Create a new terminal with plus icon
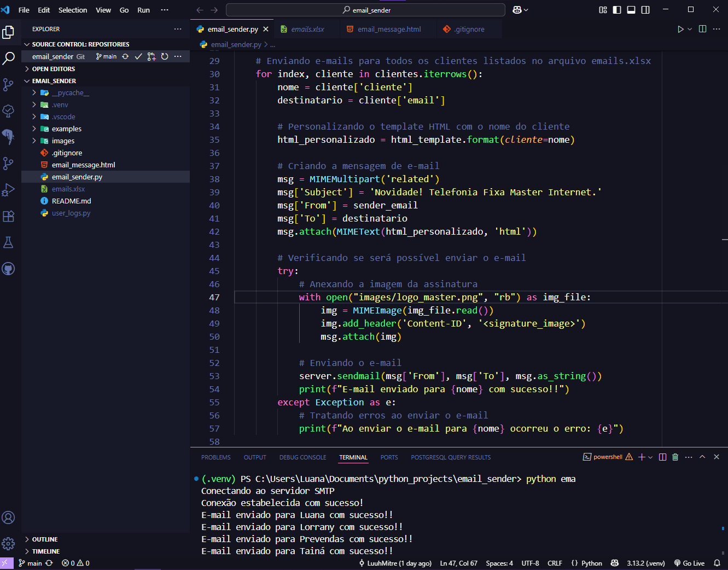The width and height of the screenshot is (728, 570). click(x=642, y=457)
